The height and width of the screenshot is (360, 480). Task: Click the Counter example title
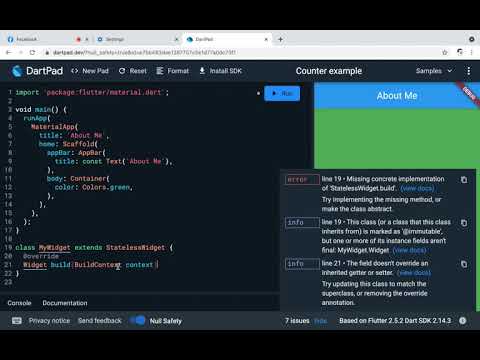329,71
